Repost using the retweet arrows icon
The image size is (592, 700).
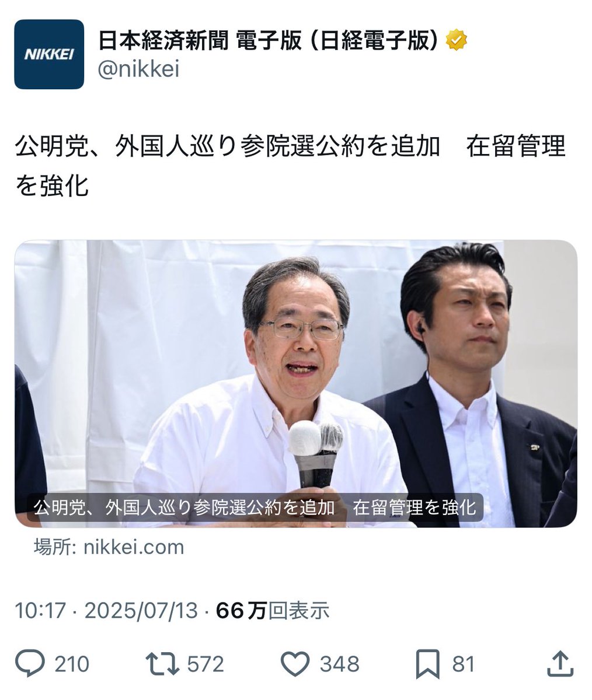pyautogui.click(x=162, y=664)
